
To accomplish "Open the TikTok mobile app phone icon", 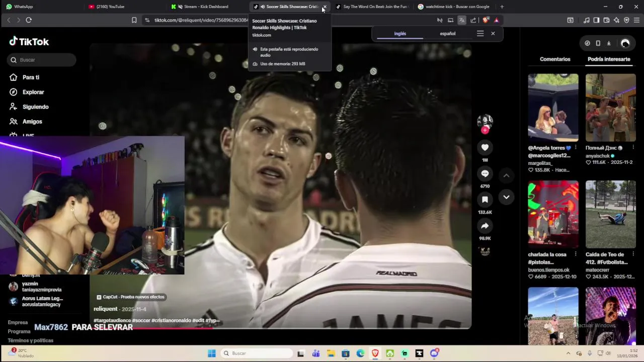I will [598, 43].
